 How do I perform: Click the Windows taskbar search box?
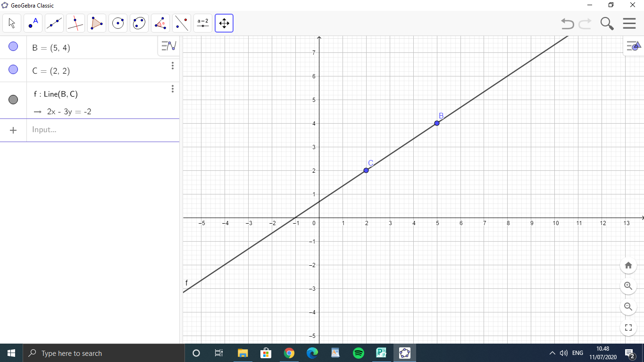(104, 353)
